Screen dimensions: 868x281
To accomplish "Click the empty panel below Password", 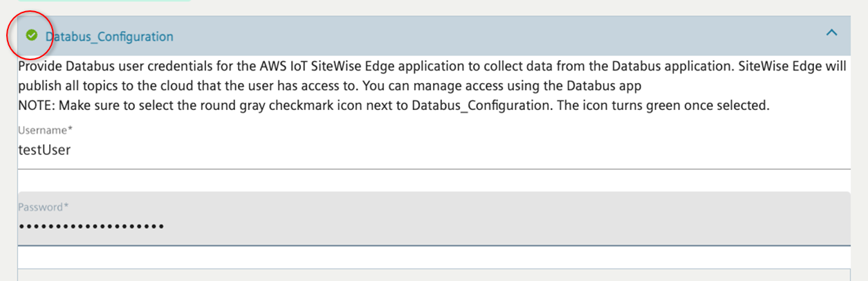I will [415, 275].
